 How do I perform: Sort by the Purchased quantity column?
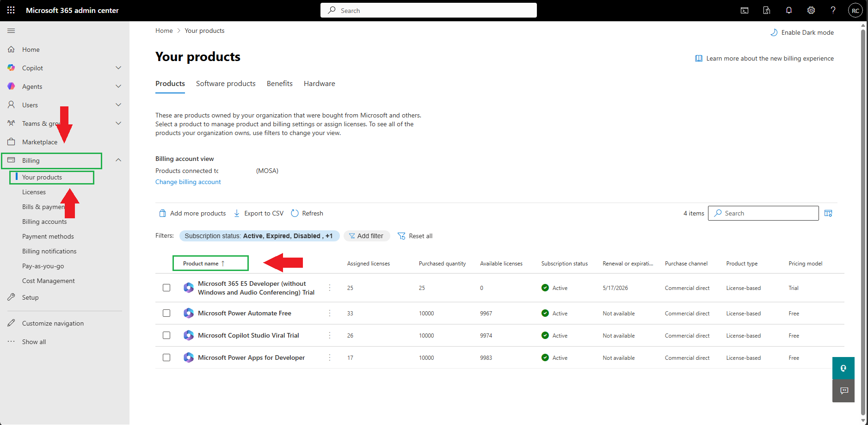[442, 264]
